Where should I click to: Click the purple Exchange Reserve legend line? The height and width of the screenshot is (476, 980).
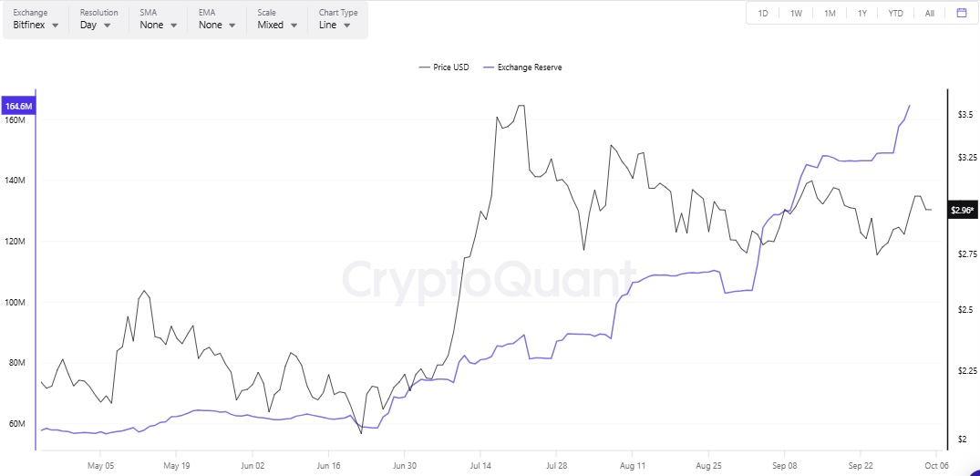click(x=488, y=67)
